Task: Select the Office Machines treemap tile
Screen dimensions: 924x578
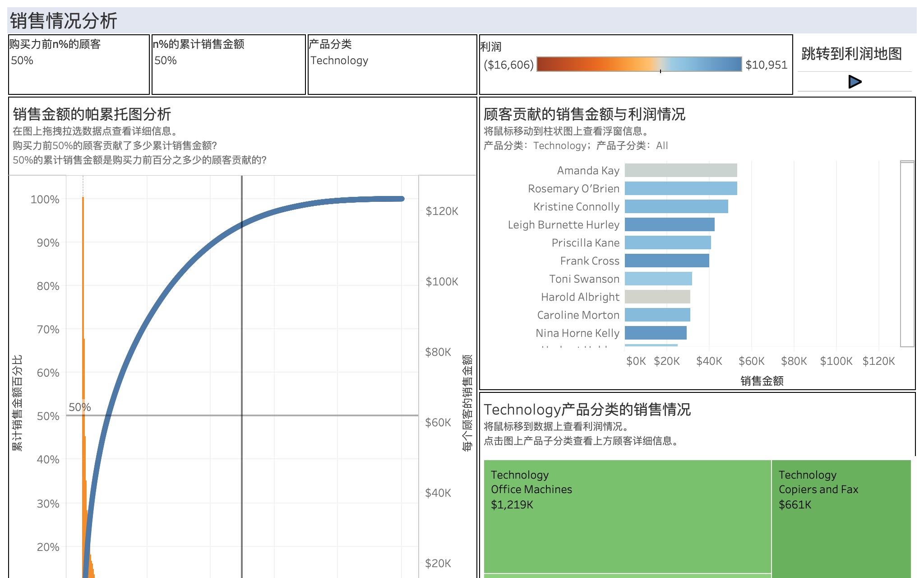Action: pos(627,516)
